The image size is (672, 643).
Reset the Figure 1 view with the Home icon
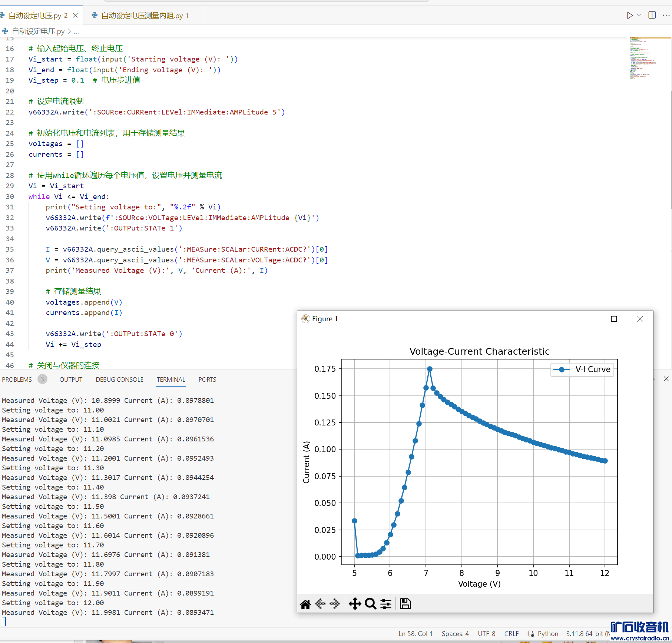coord(305,604)
